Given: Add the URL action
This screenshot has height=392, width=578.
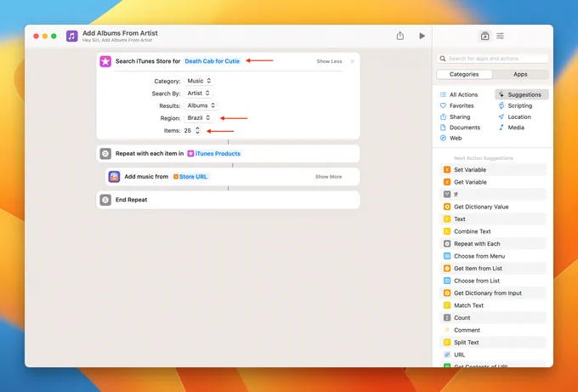Looking at the screenshot, I should pos(493,355).
